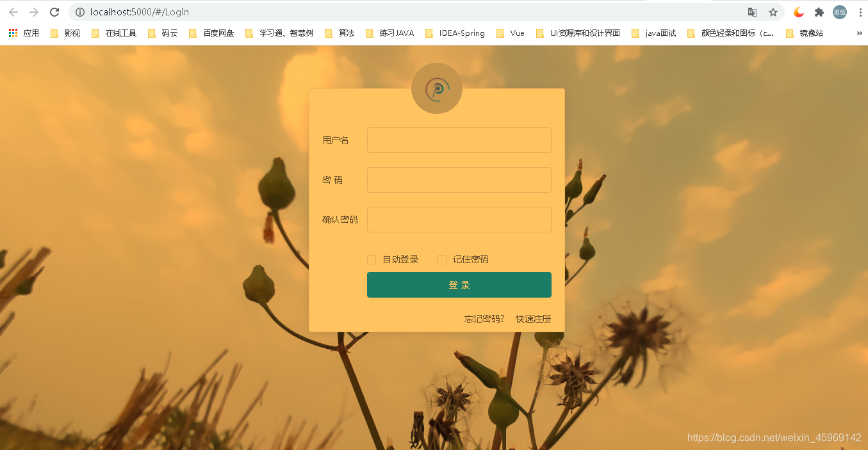Open the 百度网盘 bookmark folder

point(211,33)
